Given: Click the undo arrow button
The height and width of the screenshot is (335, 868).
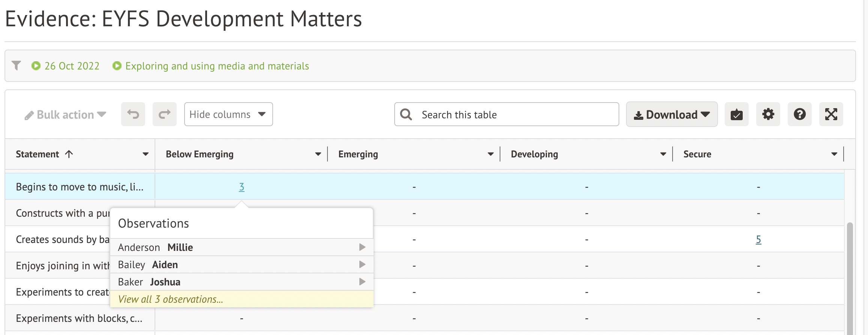Looking at the screenshot, I should point(133,114).
